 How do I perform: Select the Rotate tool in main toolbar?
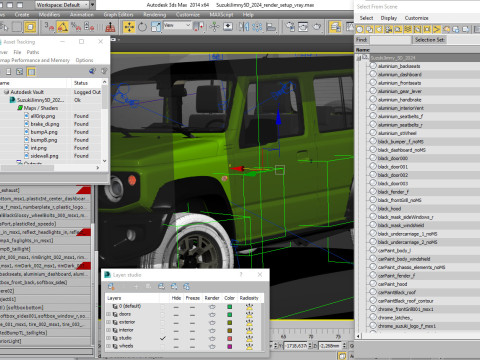[142, 27]
